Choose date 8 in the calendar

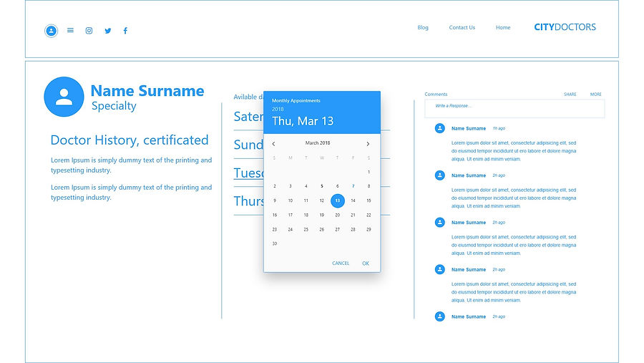tap(369, 186)
